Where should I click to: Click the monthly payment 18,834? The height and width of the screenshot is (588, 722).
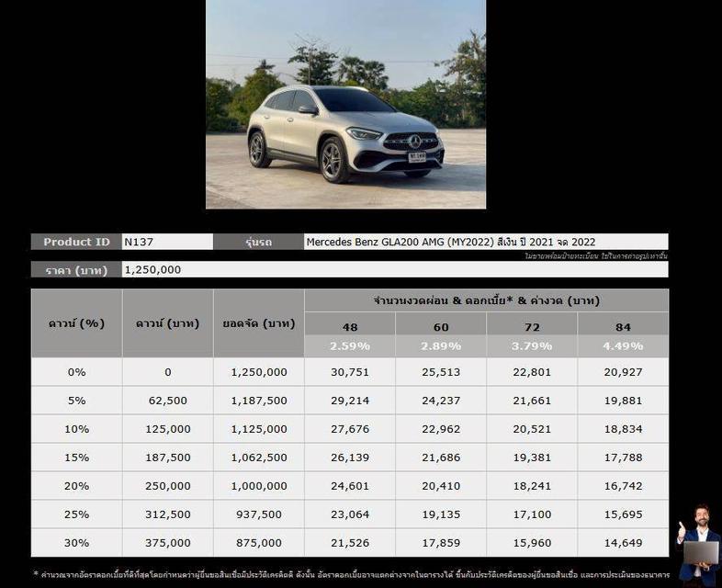pos(623,429)
